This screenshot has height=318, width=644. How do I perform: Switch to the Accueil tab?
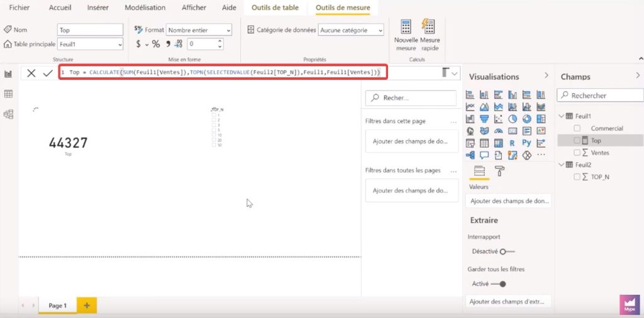(60, 8)
